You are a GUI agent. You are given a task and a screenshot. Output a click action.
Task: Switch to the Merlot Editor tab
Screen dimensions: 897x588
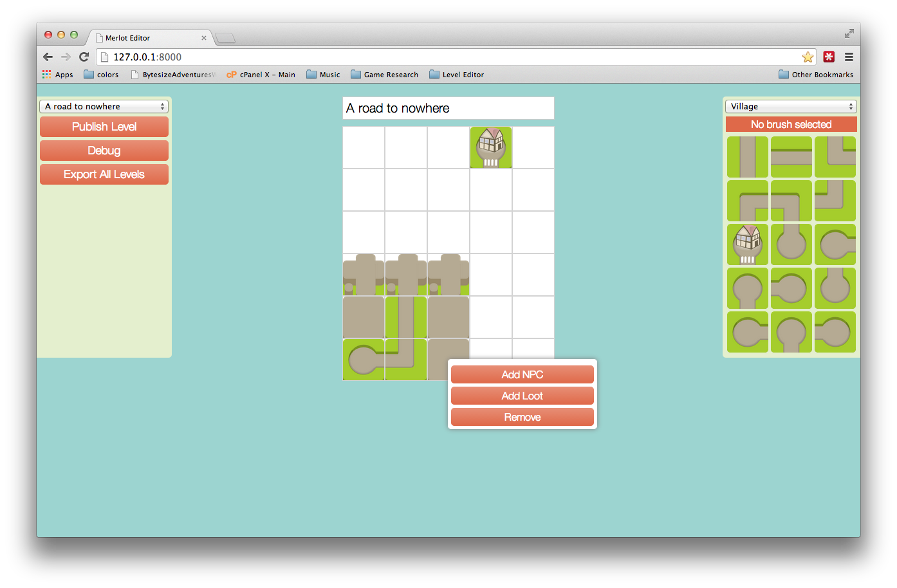pos(129,37)
